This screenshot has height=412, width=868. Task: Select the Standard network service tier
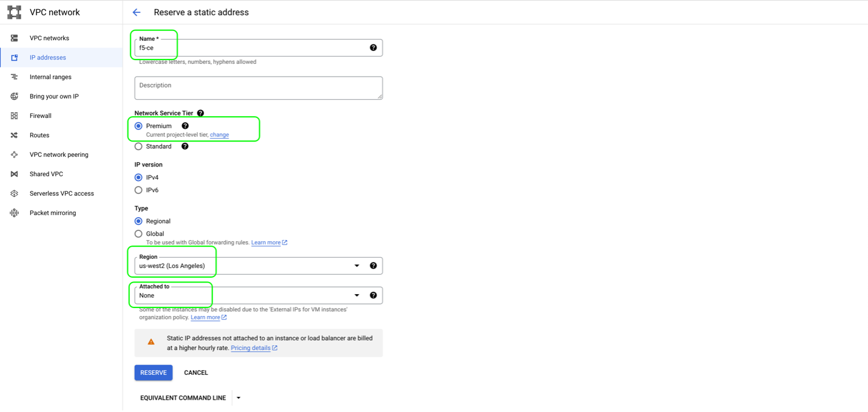138,146
